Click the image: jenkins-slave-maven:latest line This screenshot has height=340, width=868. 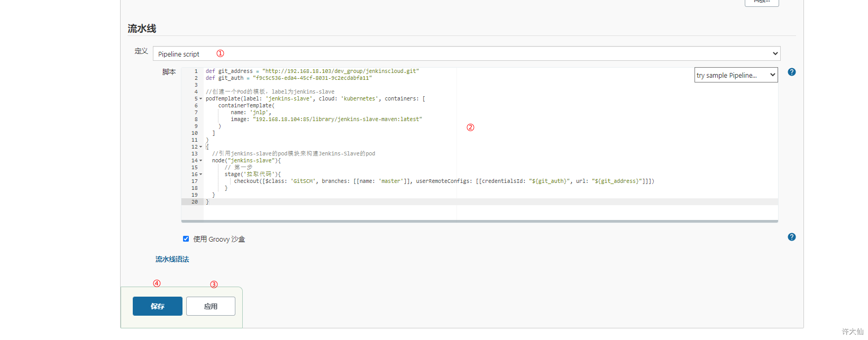click(326, 119)
